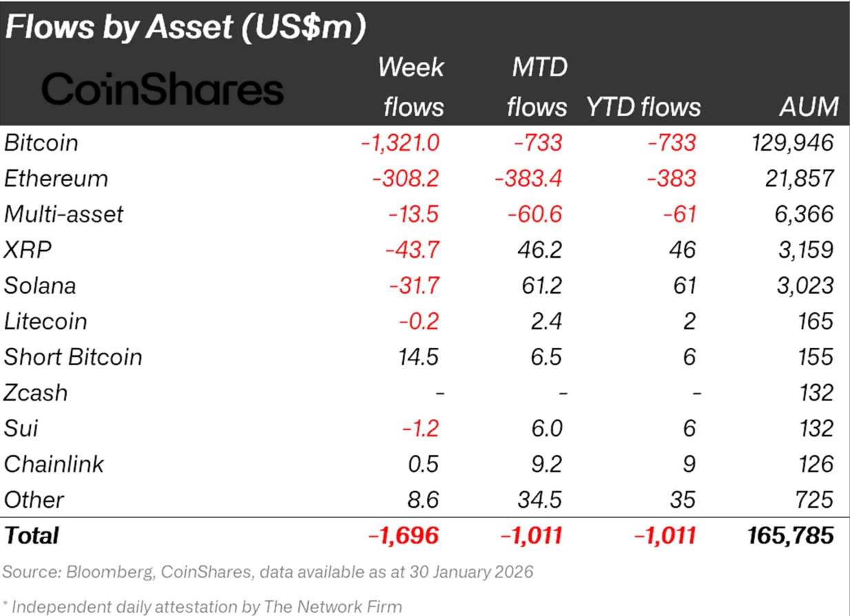Select the Bitcoin row label
Viewport: 850px width, 616px height.
click(41, 143)
